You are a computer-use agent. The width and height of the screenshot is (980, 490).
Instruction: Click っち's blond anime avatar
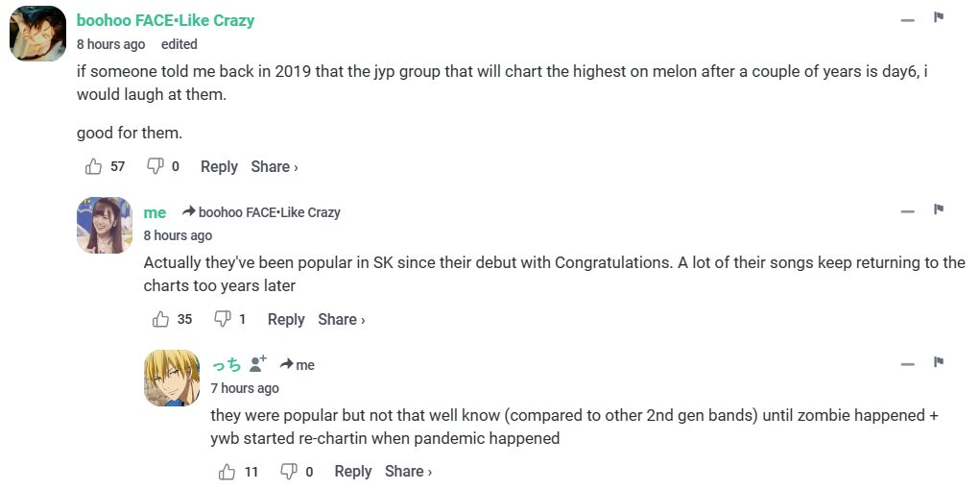172,378
